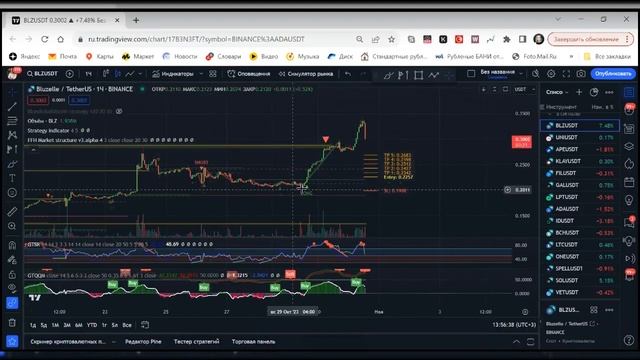Expand the hidden bookmarks overflow chevron
The width and height of the screenshot is (640, 360).
571,56
